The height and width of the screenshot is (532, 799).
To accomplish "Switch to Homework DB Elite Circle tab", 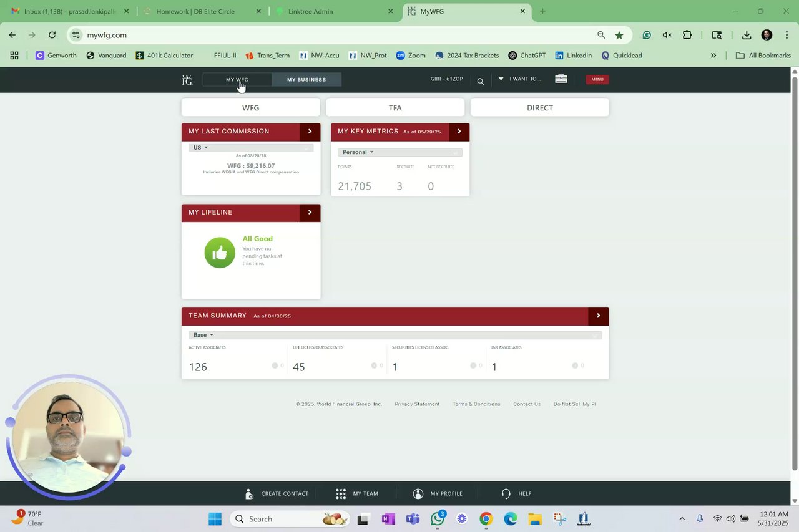I will [x=203, y=11].
